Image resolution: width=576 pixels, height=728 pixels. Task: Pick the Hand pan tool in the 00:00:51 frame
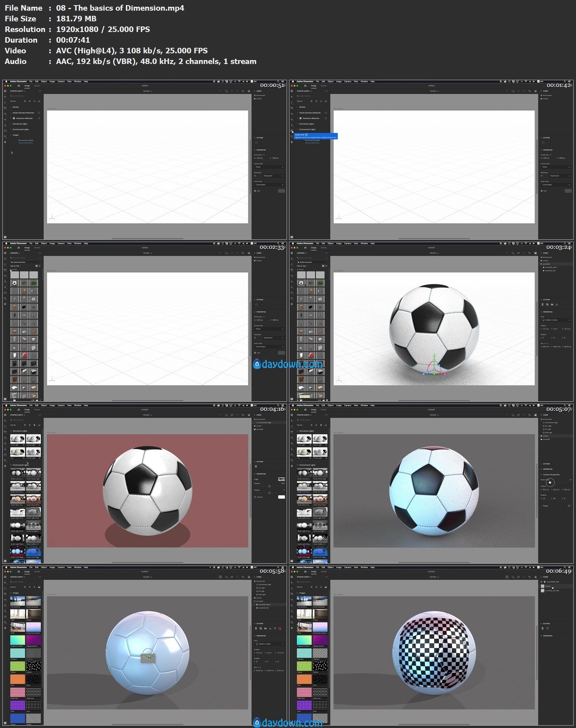[5, 142]
